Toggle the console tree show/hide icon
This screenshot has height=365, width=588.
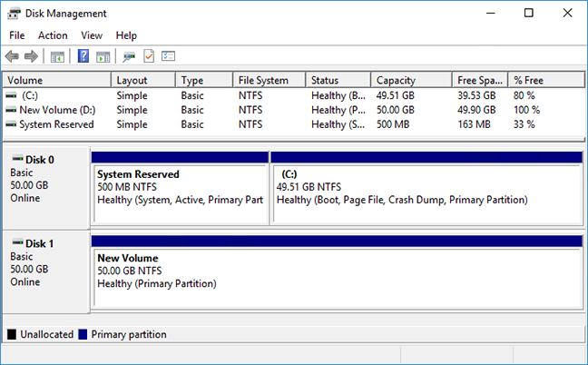57,56
